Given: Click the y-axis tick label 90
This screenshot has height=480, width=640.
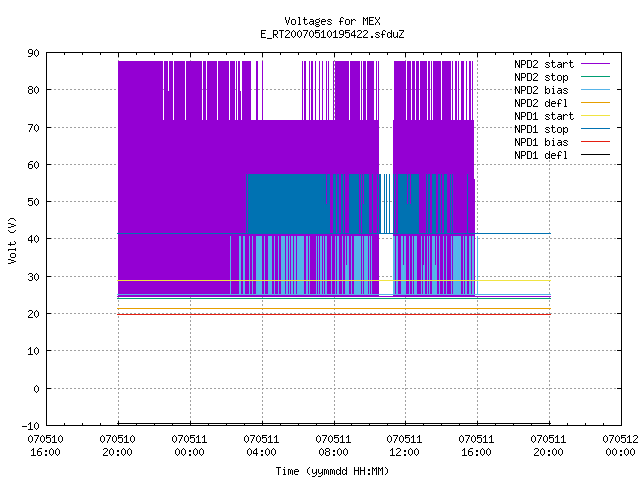Looking at the screenshot, I should (x=33, y=53).
